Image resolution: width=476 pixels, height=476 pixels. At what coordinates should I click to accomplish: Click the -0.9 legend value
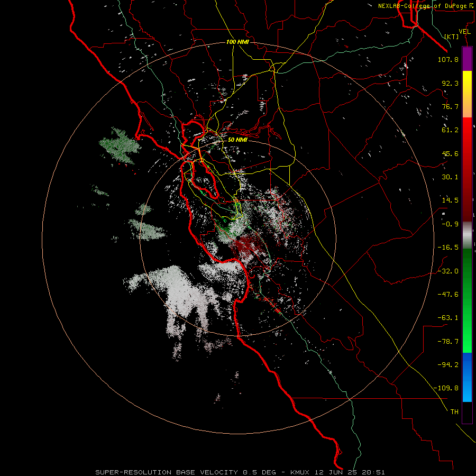point(450,224)
